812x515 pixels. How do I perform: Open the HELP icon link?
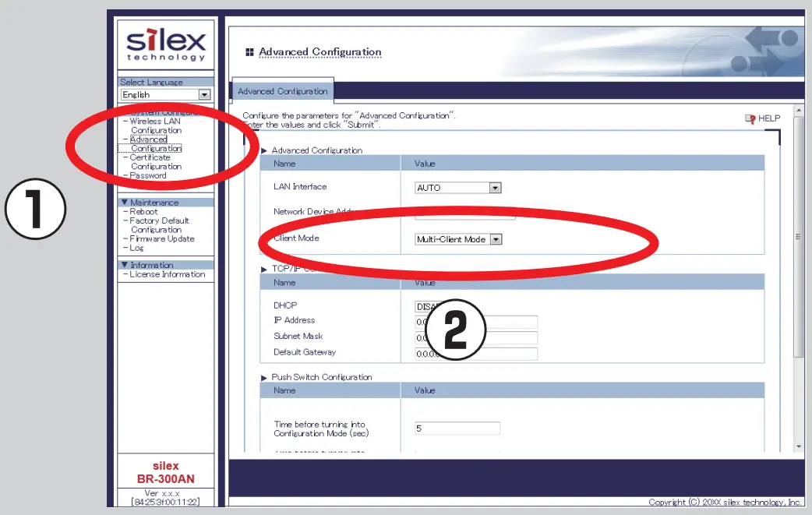(x=762, y=118)
